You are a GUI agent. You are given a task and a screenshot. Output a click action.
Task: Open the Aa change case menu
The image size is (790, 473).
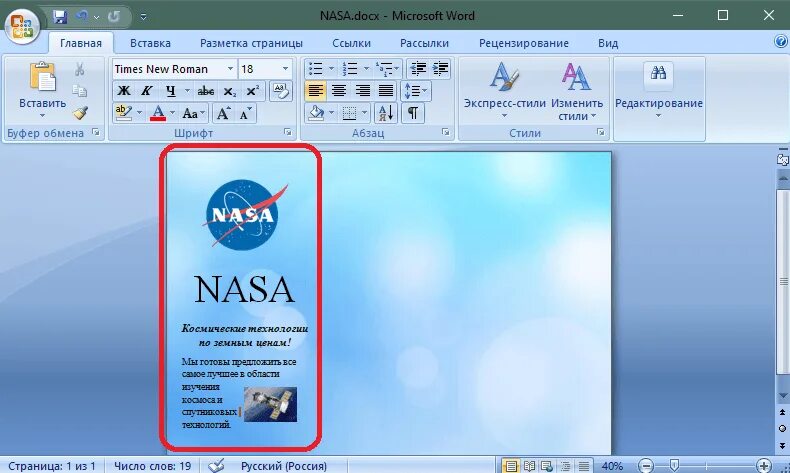(193, 113)
